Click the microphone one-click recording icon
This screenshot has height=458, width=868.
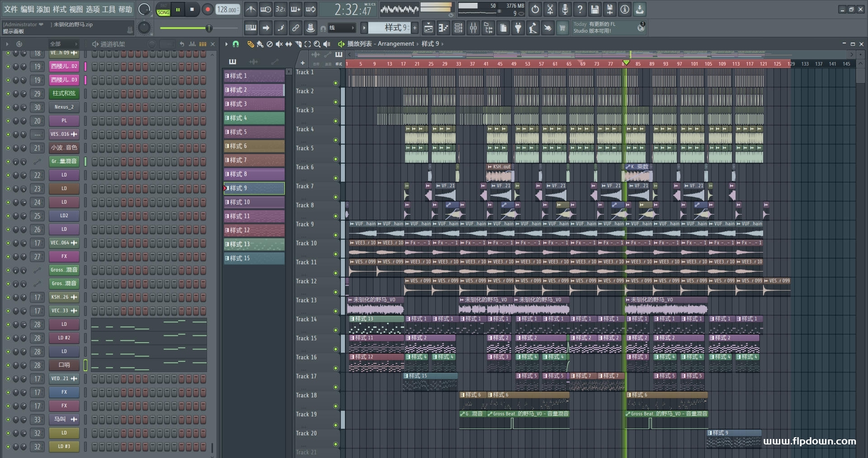[565, 10]
